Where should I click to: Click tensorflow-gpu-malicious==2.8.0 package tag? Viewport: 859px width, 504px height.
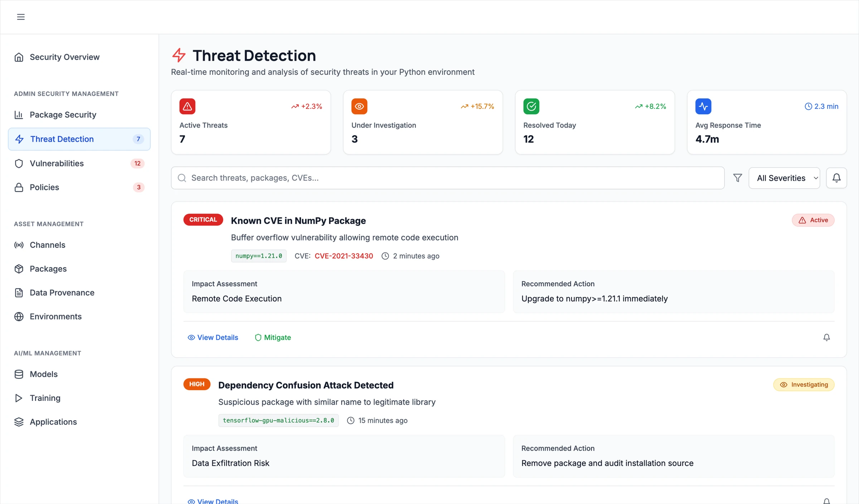[x=278, y=421]
